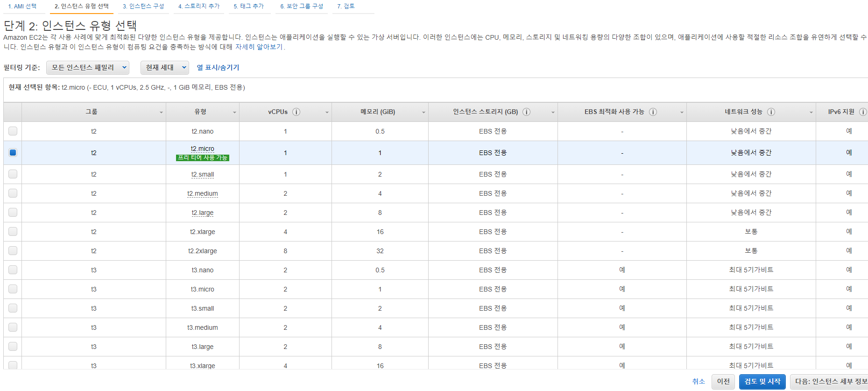Check the t2.xlarge row checkbox

[x=13, y=231]
